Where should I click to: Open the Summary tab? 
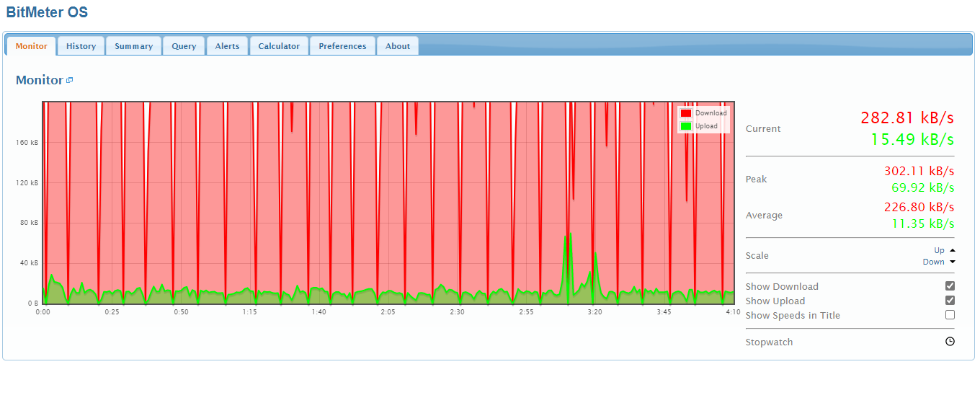tap(133, 46)
